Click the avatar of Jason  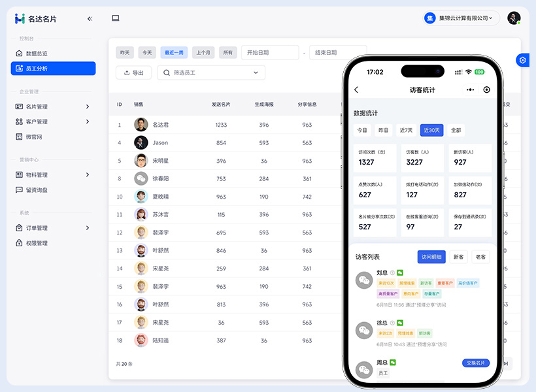pos(141,142)
